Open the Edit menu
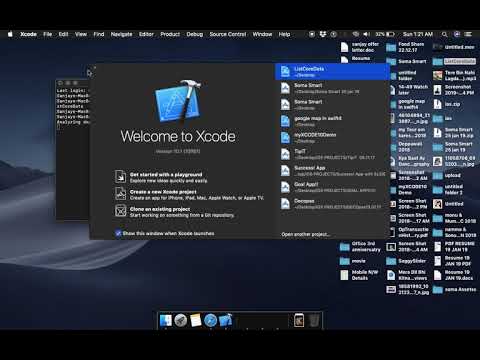This screenshot has width=480, height=360. click(63, 34)
